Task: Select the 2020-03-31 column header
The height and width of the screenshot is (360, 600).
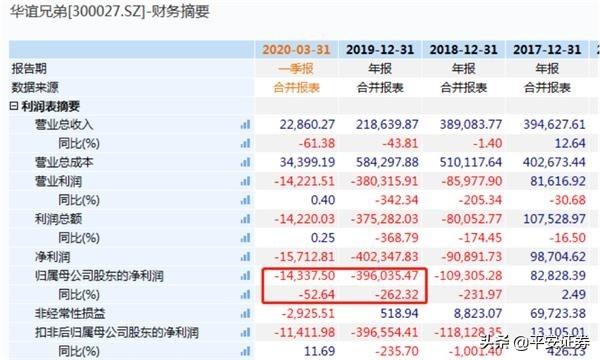Action: (x=296, y=50)
